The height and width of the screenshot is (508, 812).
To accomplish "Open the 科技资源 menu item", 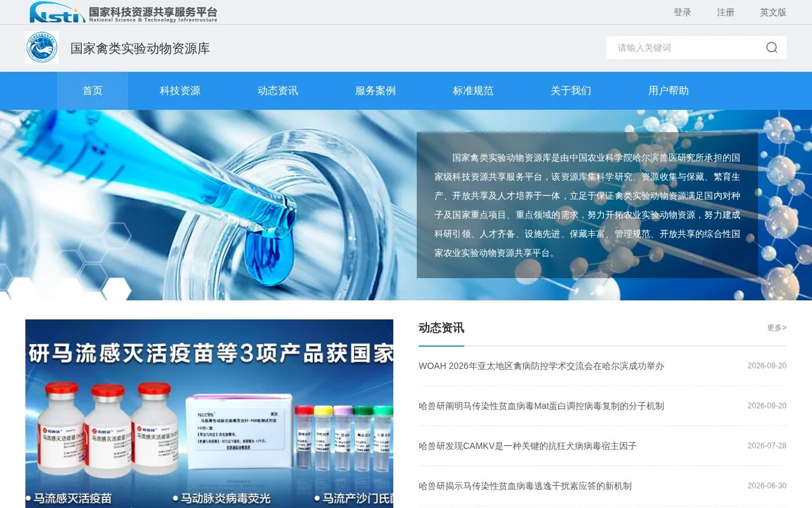I will [180, 91].
